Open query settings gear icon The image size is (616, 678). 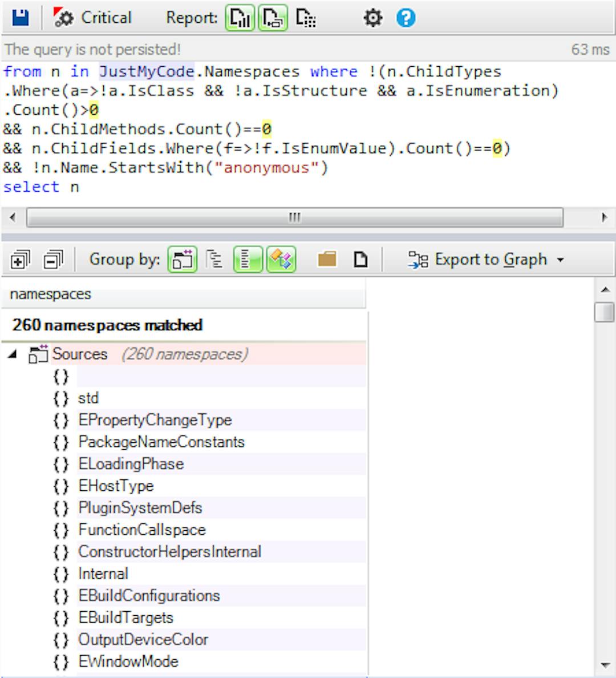(x=372, y=18)
